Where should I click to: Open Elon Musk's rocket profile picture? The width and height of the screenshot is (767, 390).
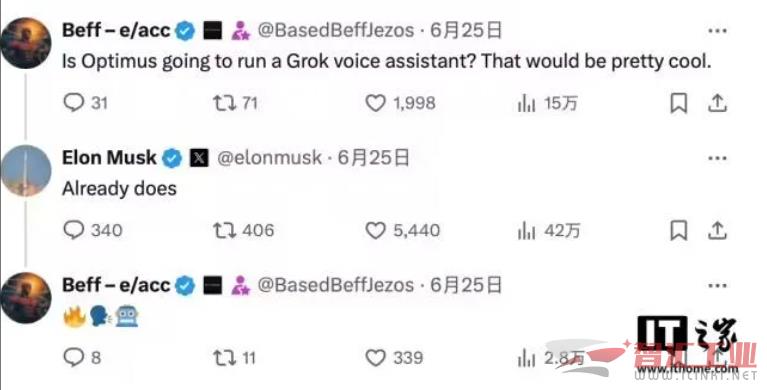(25, 171)
